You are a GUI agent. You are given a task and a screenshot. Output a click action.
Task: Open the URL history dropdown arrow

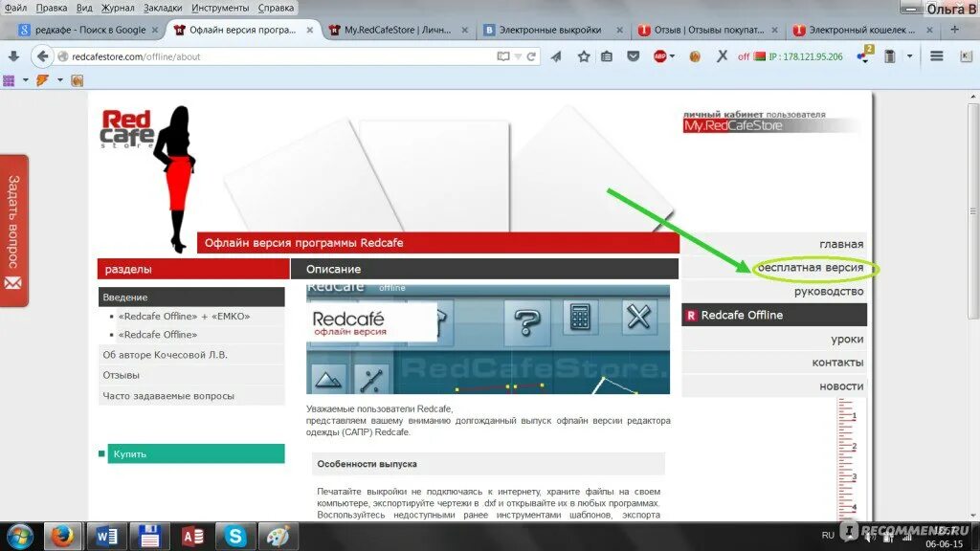[518, 56]
